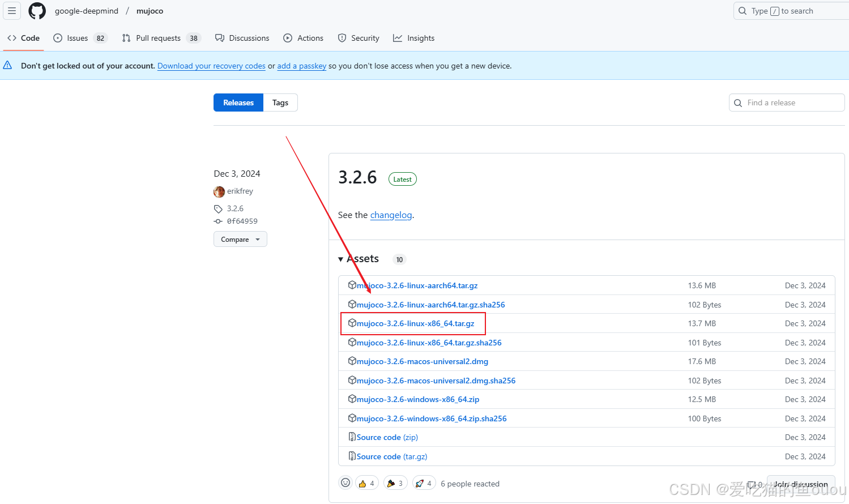Download mujoco-3.2.6-windows-x86_64.zip
The height and width of the screenshot is (504, 849).
(417, 399)
